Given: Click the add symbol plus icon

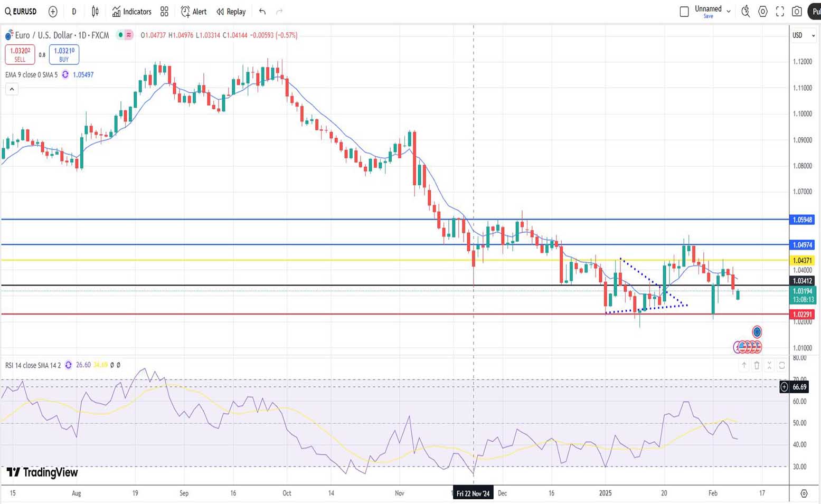Looking at the screenshot, I should click(x=53, y=12).
